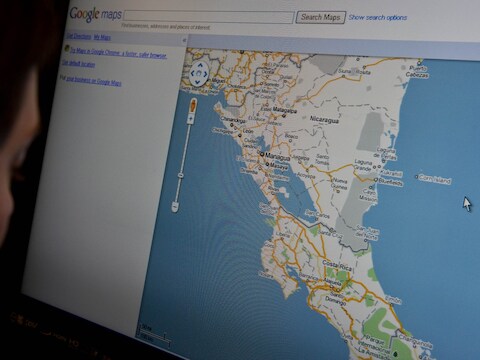The width and height of the screenshot is (480, 360).
Task: Collapse the left side panel
Action: (184, 40)
